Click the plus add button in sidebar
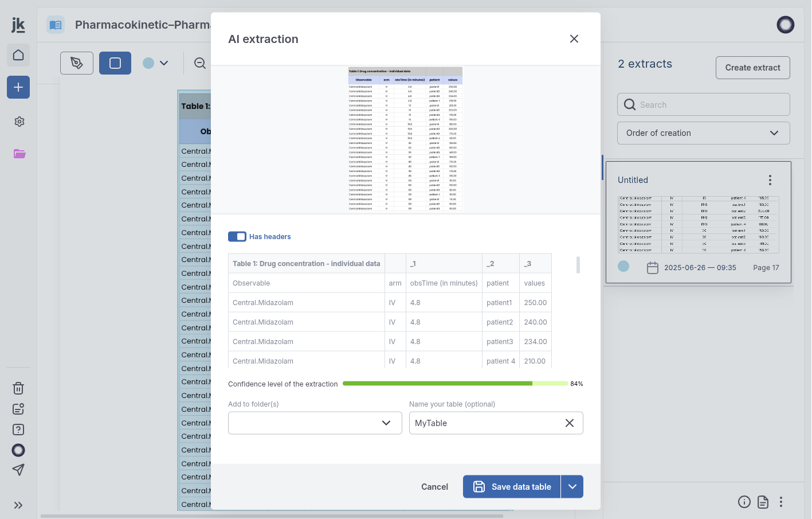This screenshot has height=519, width=812. tap(18, 87)
